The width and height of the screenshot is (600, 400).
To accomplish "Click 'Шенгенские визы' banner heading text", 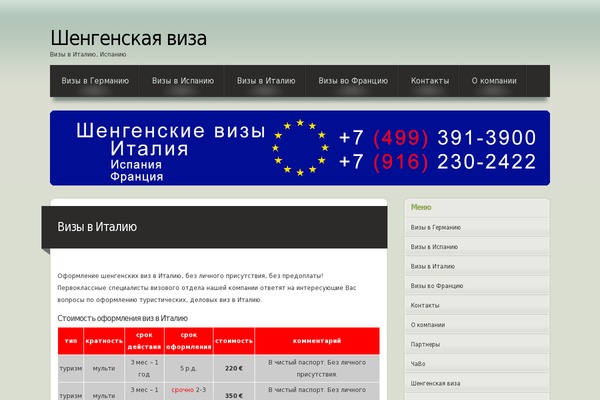I will coord(171,131).
